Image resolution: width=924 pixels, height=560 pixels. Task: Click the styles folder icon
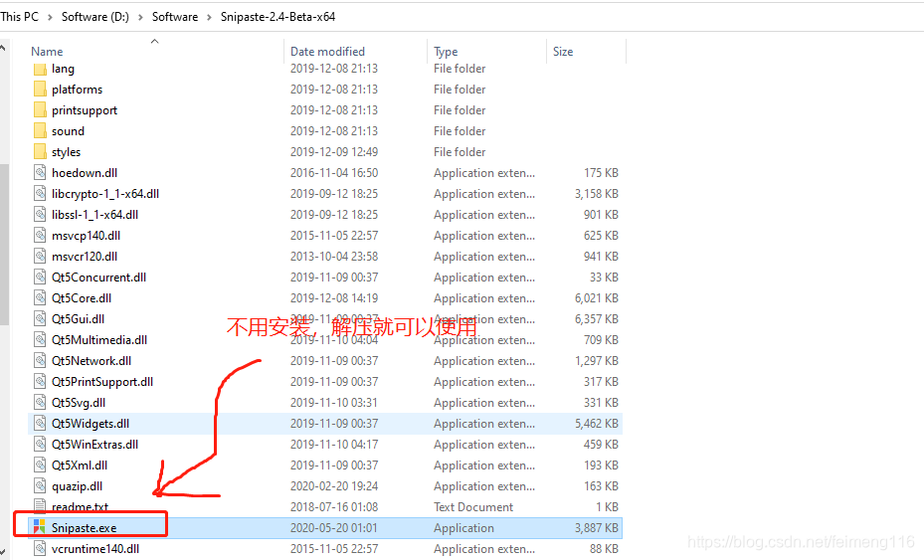(x=40, y=152)
